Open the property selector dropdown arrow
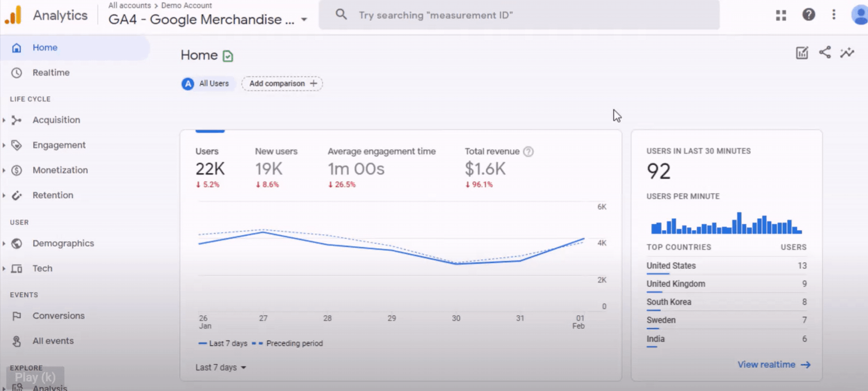This screenshot has width=868, height=391. [x=304, y=20]
